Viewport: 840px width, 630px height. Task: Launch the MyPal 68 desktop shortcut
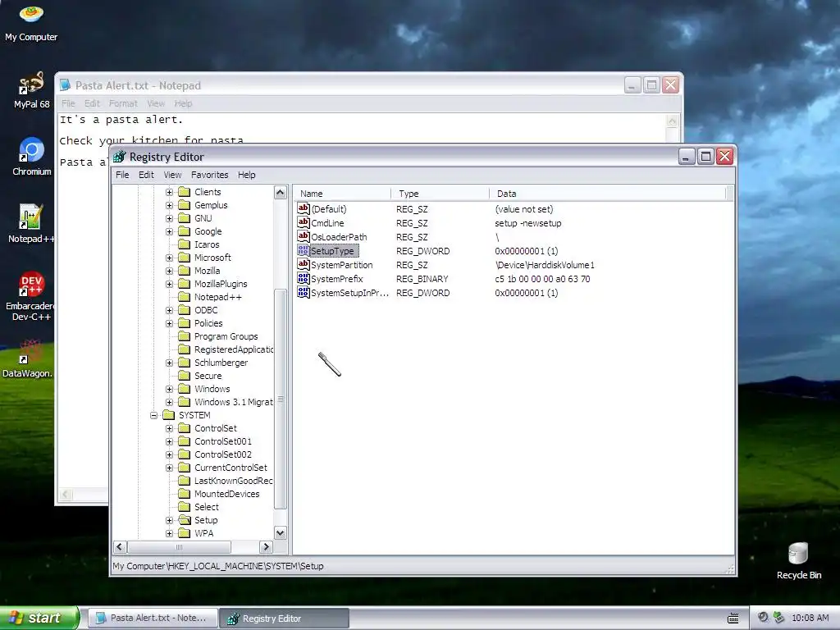(31, 90)
